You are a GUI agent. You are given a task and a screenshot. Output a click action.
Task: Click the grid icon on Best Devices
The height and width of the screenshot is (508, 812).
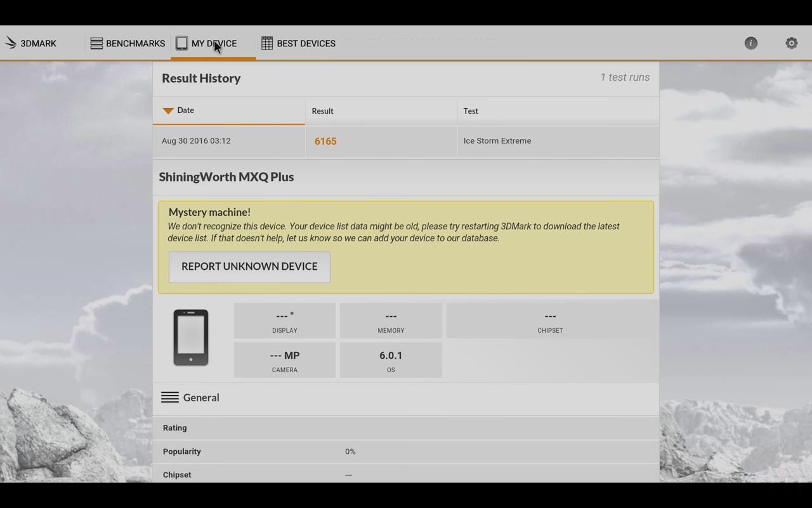(x=267, y=43)
